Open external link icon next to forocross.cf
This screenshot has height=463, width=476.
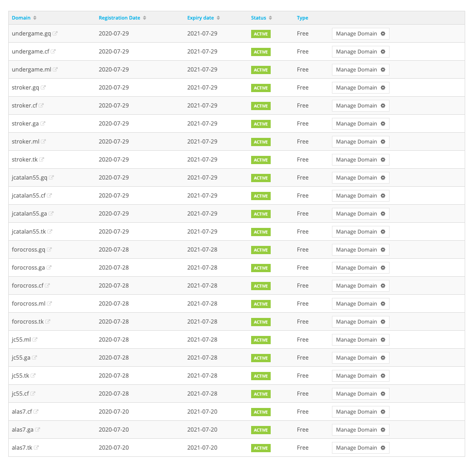(47, 285)
